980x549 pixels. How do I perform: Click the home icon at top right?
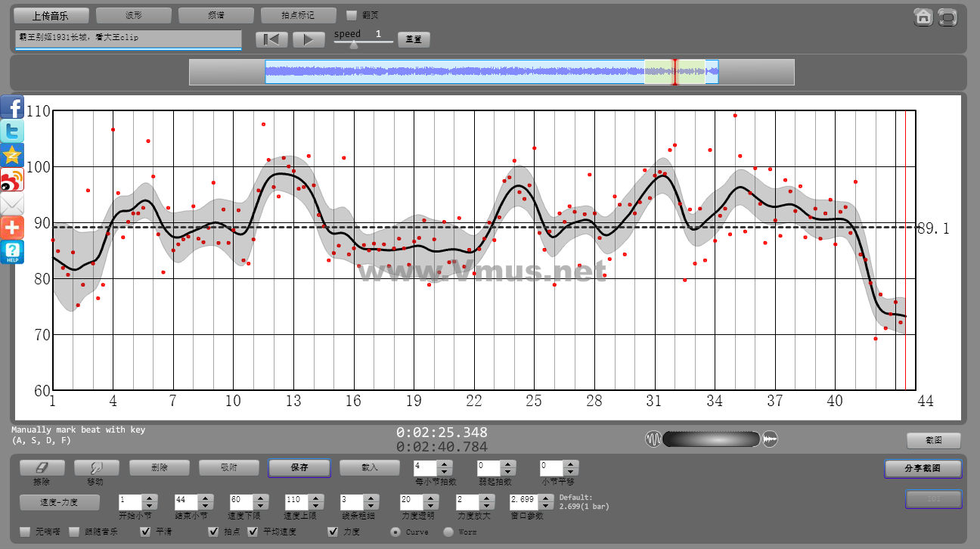point(923,17)
